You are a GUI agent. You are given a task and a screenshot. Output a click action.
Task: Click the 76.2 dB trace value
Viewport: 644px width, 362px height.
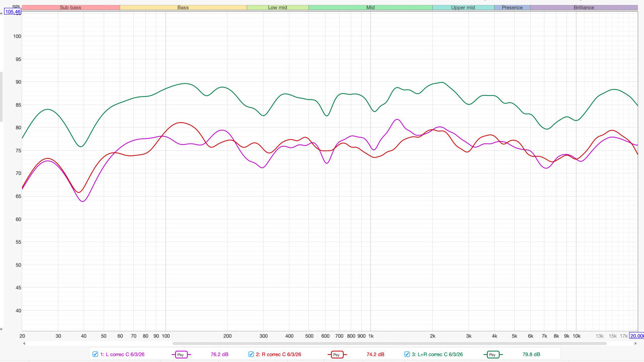coord(219,354)
